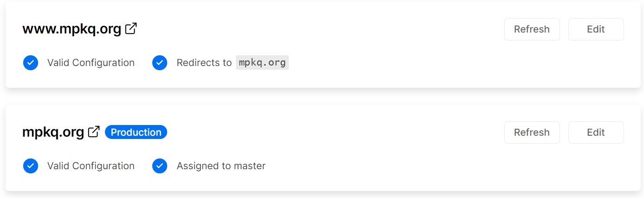Click Valid Configuration text under www.mpkq.org
644x198 pixels.
coord(91,63)
